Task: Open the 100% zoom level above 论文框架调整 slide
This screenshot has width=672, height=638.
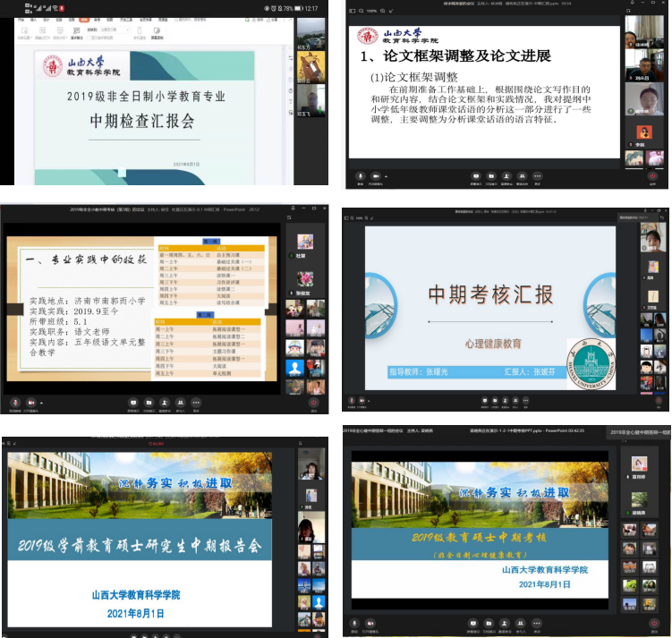Action: (372, 11)
